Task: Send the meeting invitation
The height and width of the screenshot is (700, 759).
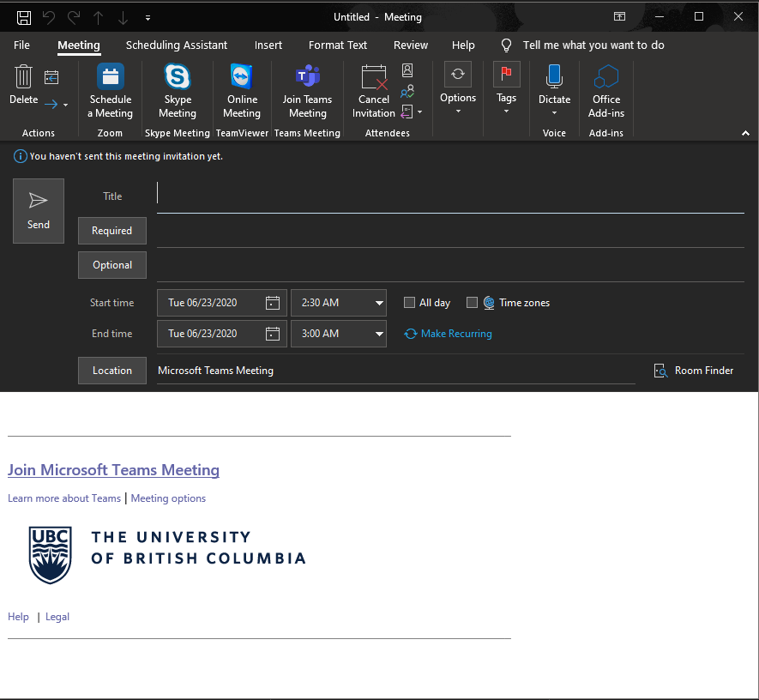Action: [x=39, y=211]
